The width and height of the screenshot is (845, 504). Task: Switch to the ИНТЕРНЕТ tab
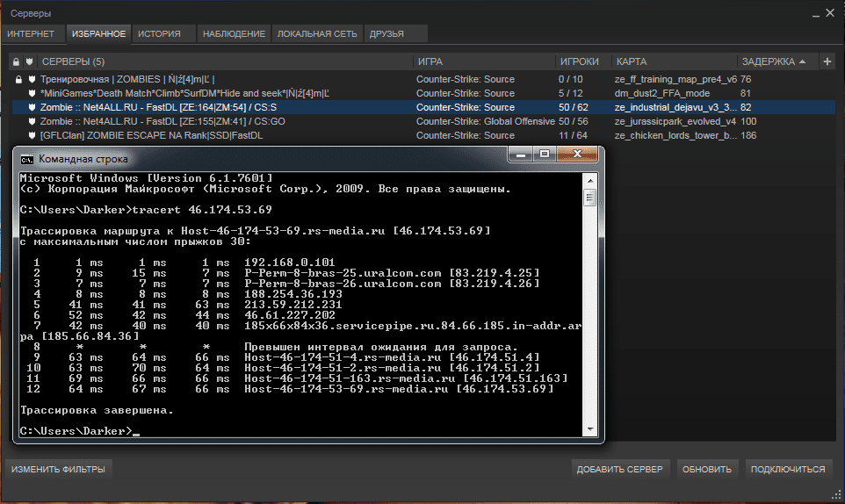[31, 33]
